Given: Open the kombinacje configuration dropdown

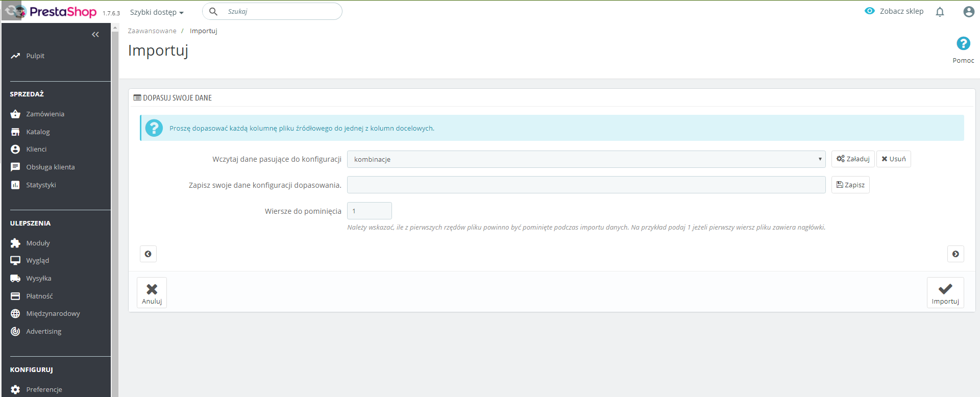Looking at the screenshot, I should click(586, 159).
